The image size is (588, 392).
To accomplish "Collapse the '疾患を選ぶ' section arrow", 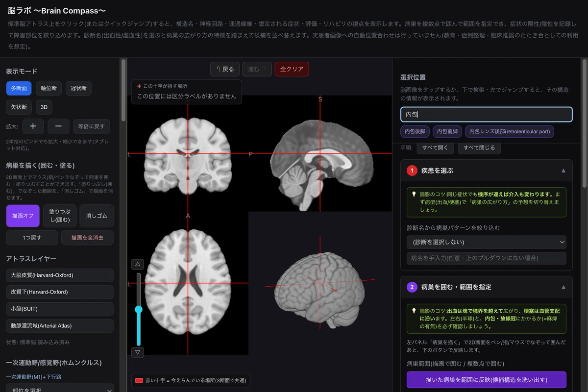I will tap(563, 171).
